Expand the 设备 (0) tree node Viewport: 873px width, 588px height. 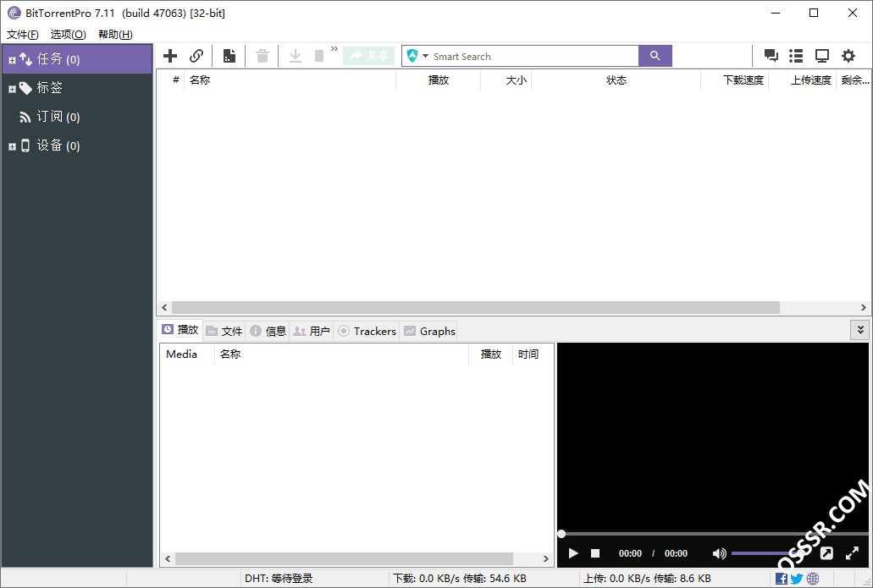pos(12,147)
